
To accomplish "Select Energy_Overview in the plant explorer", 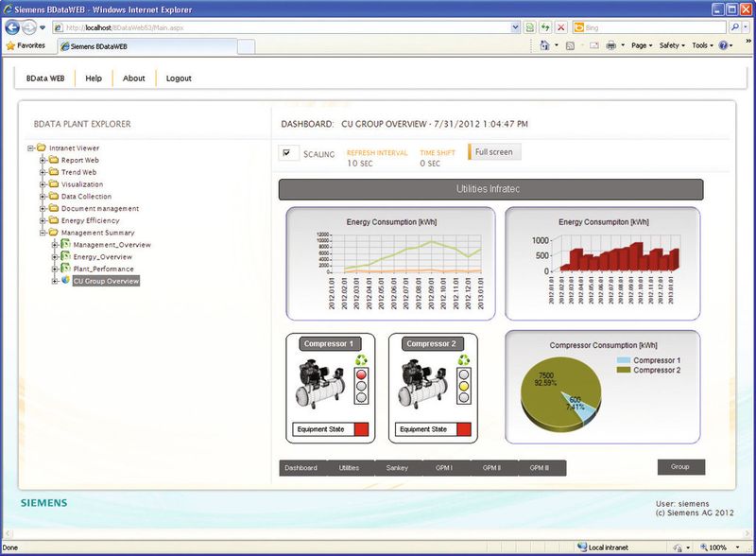I will click(102, 257).
